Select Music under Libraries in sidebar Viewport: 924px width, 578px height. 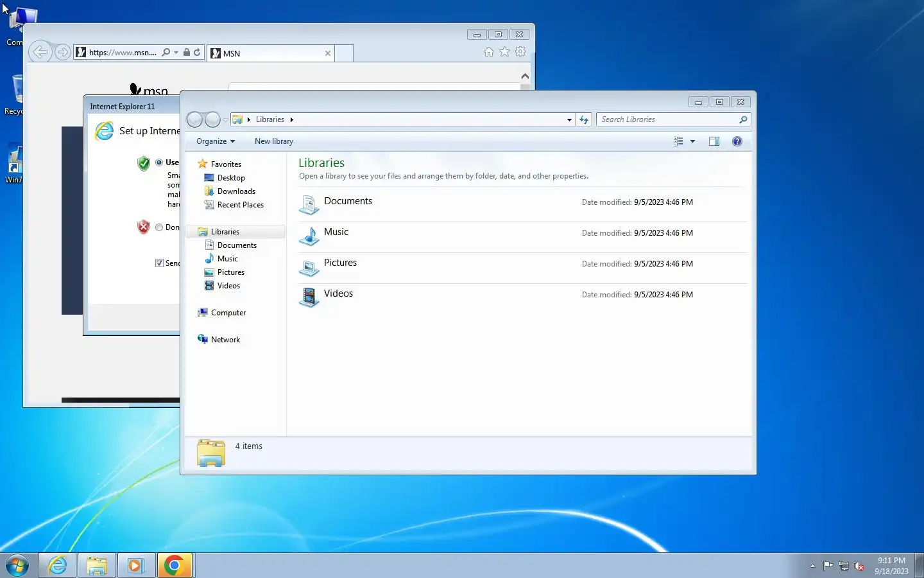(227, 259)
